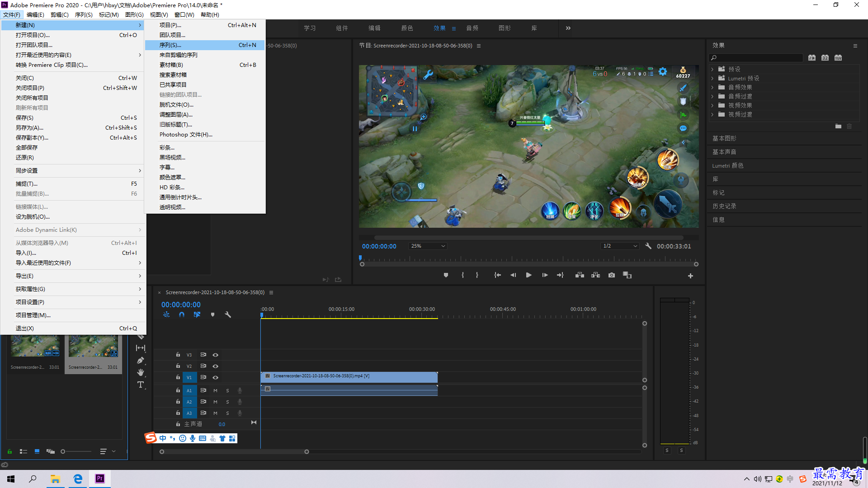Screen dimensions: 868x488
Task: Expand the 预设 effects folder
Action: [x=712, y=69]
